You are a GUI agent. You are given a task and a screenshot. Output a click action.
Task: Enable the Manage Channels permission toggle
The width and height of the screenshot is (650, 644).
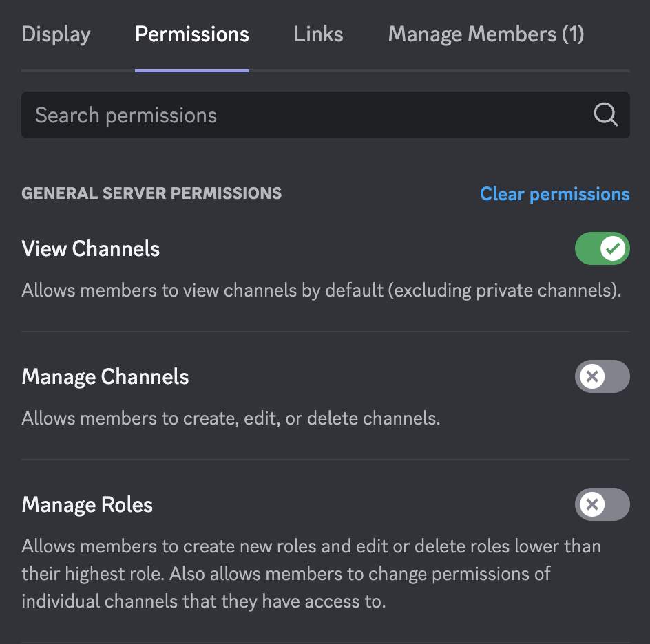tap(602, 376)
